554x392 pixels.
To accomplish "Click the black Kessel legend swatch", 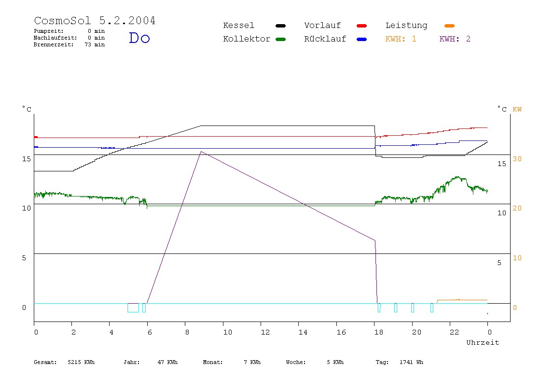I will coord(280,26).
